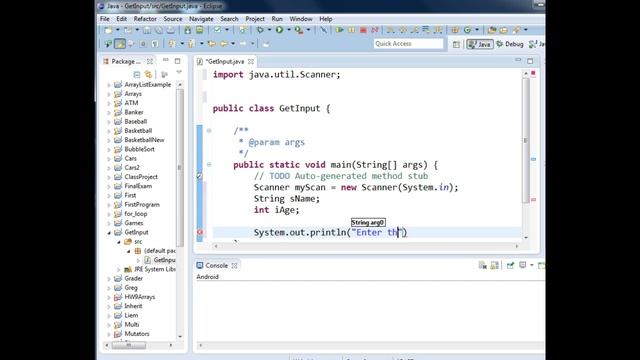
Task: Maximize the editor area
Action: [530, 61]
